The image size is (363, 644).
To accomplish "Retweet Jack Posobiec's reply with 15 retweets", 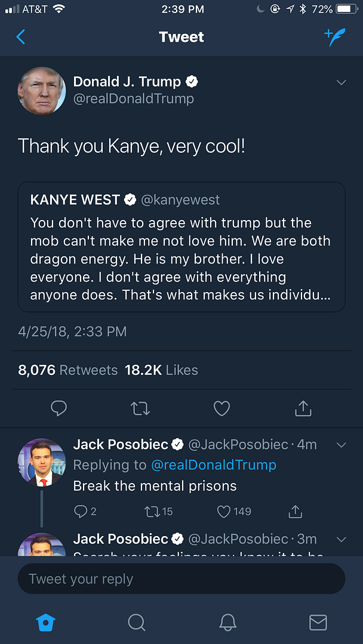I will pyautogui.click(x=152, y=511).
